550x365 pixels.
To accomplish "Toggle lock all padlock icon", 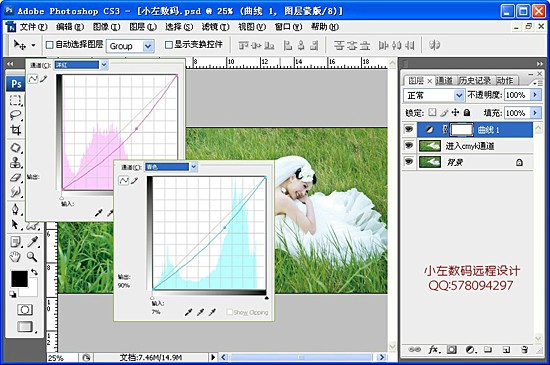I will click(x=467, y=112).
